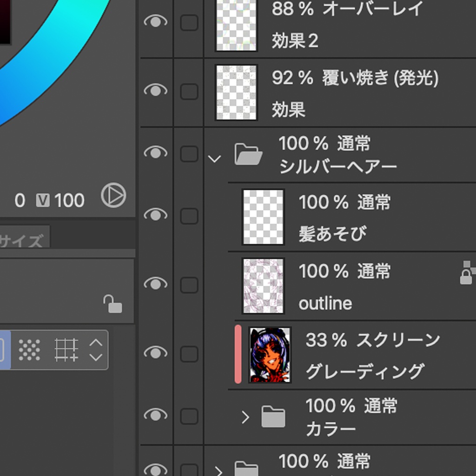
Task: Click the 効果2 layer thumbnail
Action: (236, 25)
